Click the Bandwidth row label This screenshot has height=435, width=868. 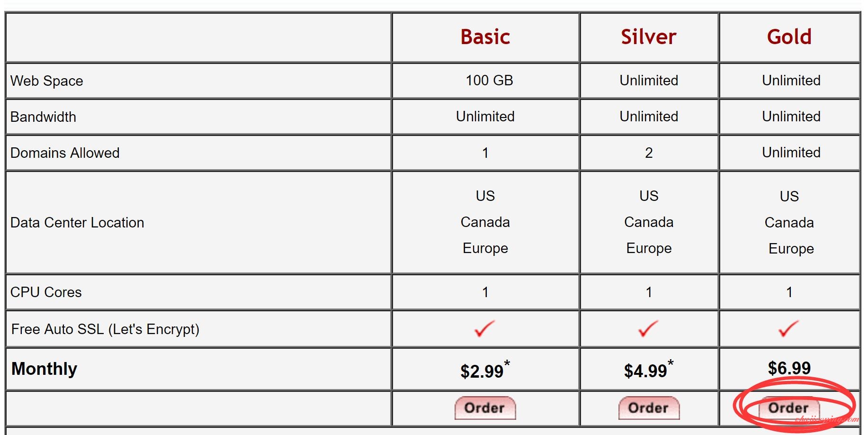43,117
